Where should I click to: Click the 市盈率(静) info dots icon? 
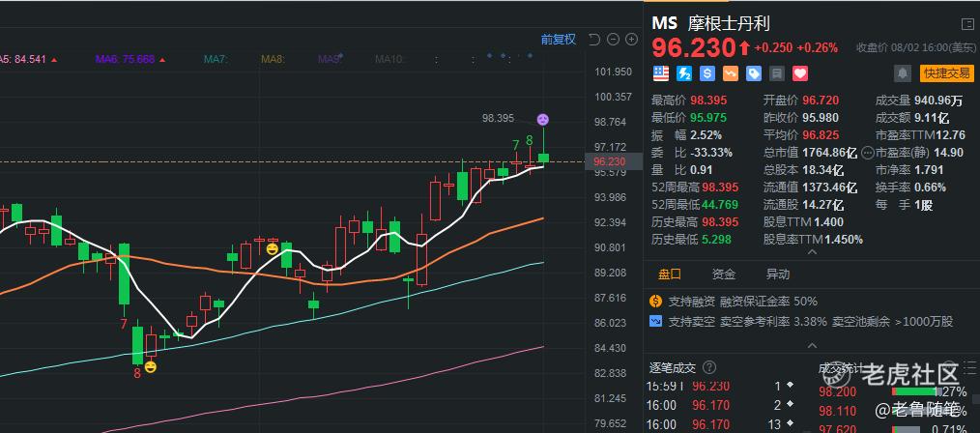click(867, 153)
